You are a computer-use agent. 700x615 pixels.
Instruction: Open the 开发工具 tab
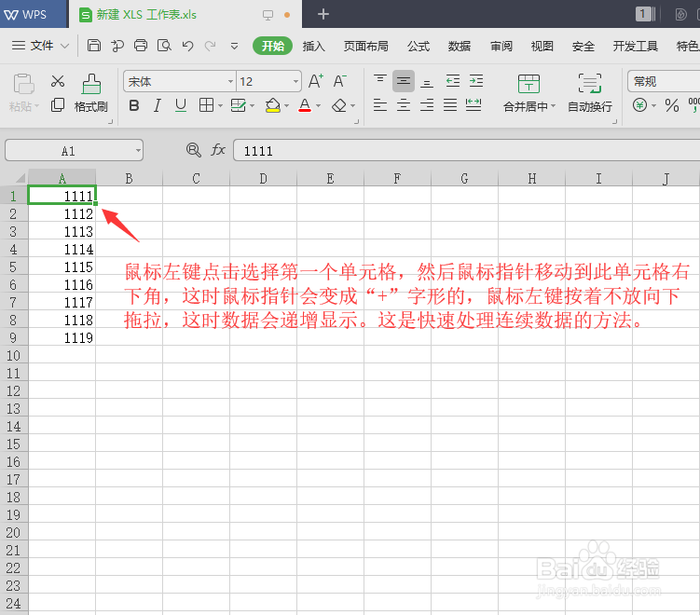pos(636,46)
